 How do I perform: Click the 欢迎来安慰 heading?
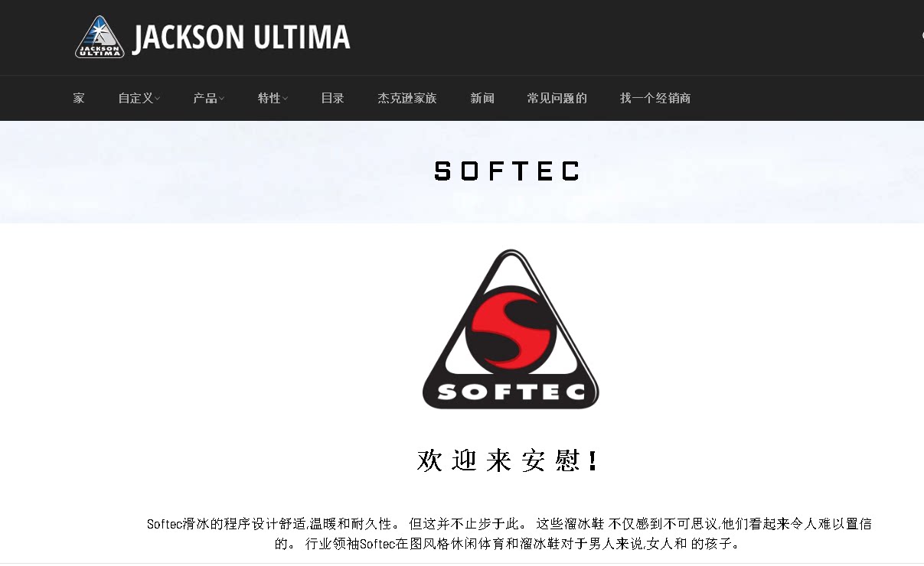(507, 460)
